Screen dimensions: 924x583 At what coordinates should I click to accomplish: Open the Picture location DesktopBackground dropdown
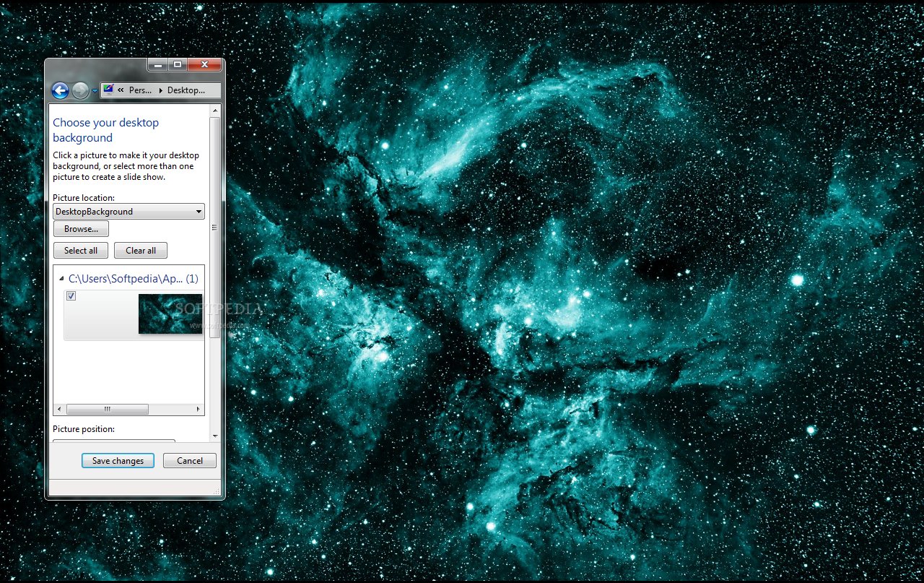pos(129,212)
